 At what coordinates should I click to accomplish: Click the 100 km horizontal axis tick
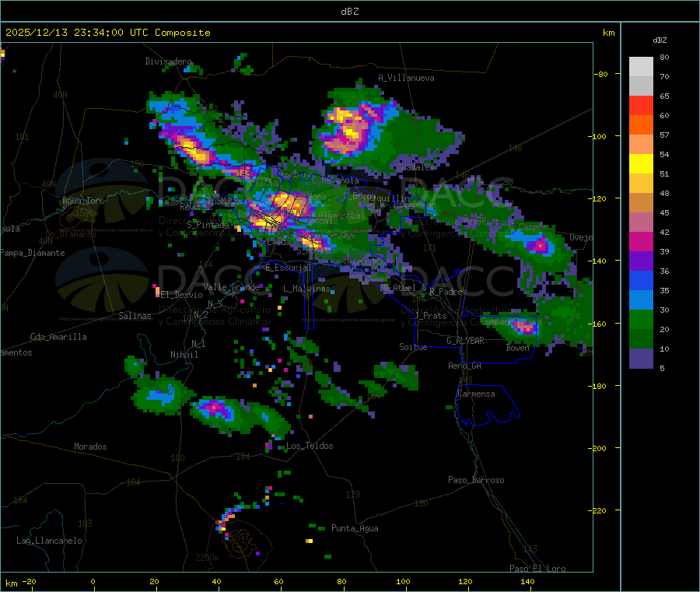point(403,581)
